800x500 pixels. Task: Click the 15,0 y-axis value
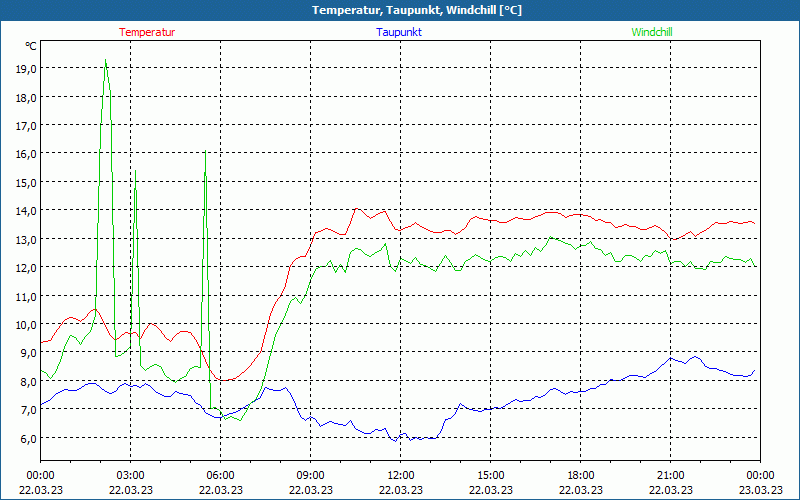[26, 183]
